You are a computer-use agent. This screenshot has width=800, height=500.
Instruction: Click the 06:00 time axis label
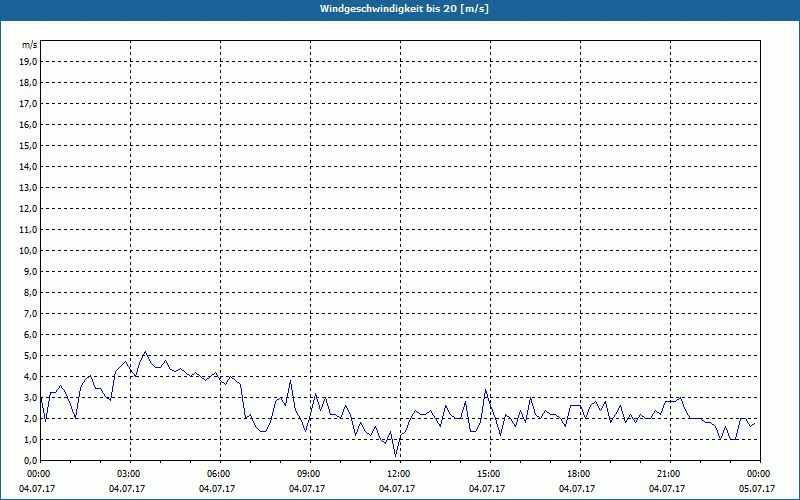coord(217,474)
